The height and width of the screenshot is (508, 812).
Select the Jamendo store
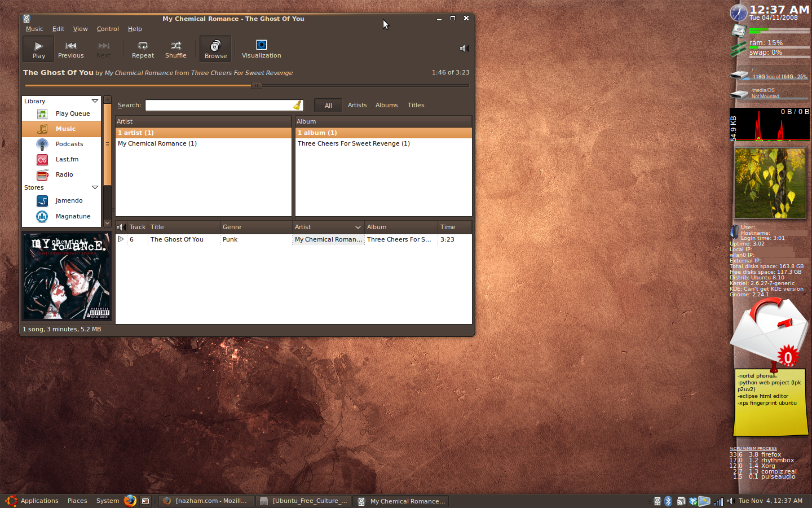pos(69,201)
